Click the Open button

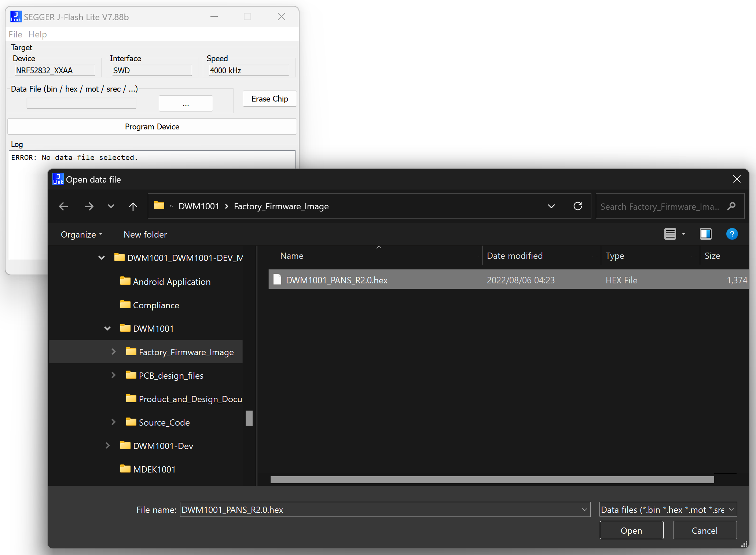point(631,530)
